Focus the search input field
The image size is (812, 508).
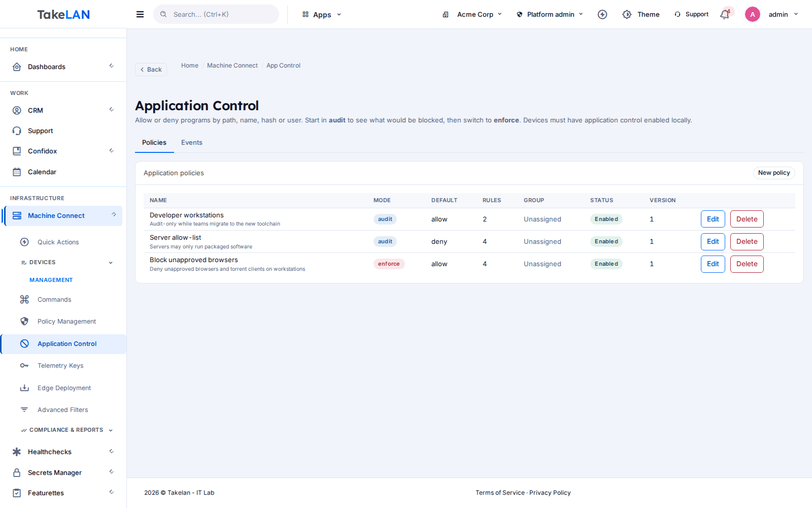[216, 14]
